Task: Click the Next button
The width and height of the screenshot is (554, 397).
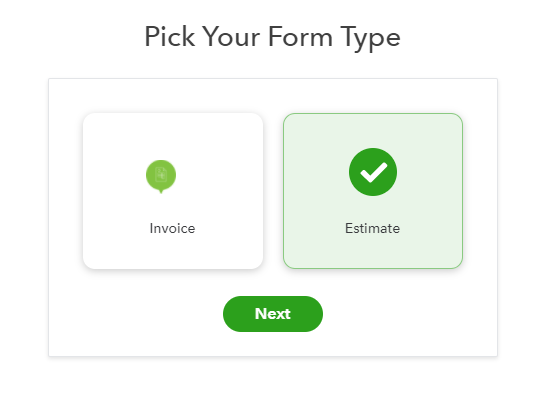Action: [273, 314]
